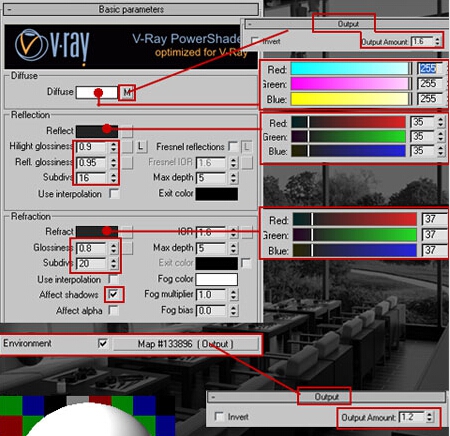The image size is (450, 436).
Task: Click the refract Red slider at 37
Action: pos(355,219)
